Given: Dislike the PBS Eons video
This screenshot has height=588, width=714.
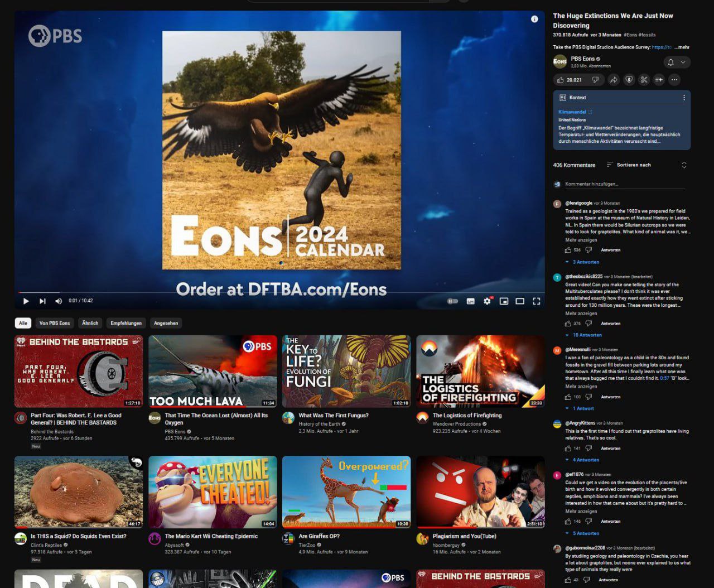Looking at the screenshot, I should click(595, 80).
